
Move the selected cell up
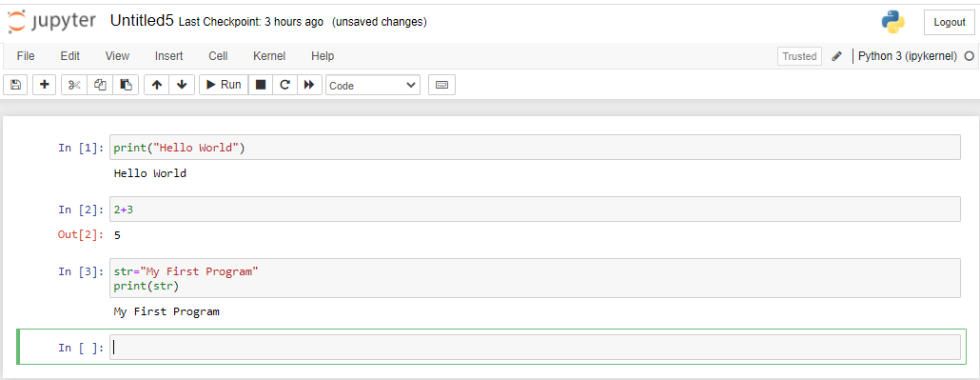tap(157, 85)
